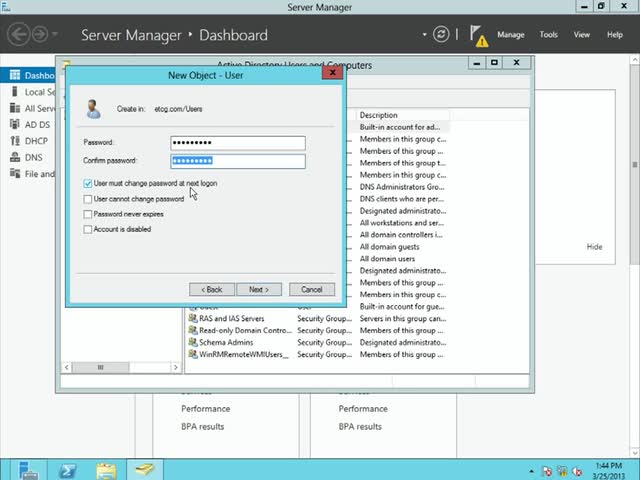Minimize Active Directory Users and Computers window
The height and width of the screenshot is (480, 640).
[x=476, y=62]
